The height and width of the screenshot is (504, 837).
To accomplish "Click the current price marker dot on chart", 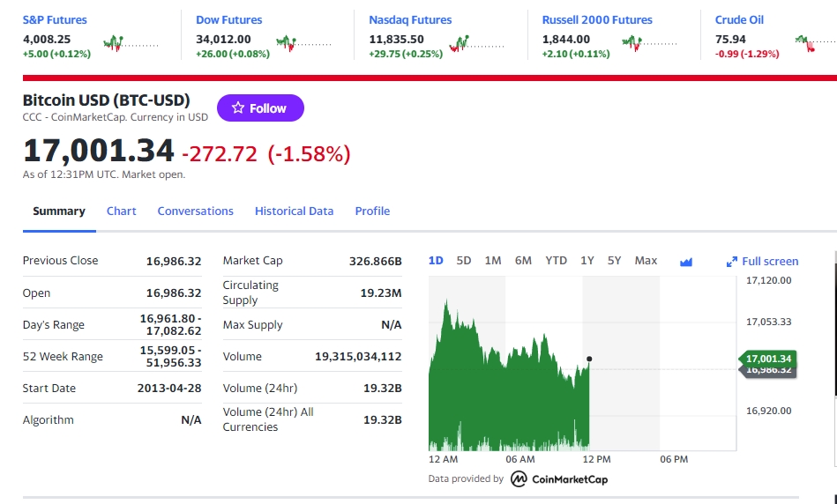I will [589, 359].
